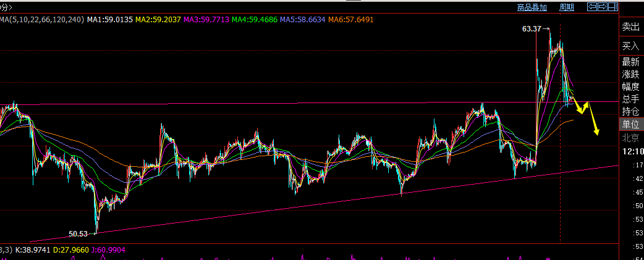Select the 涨跌 change label
This screenshot has height=260, width=644.
(631, 75)
